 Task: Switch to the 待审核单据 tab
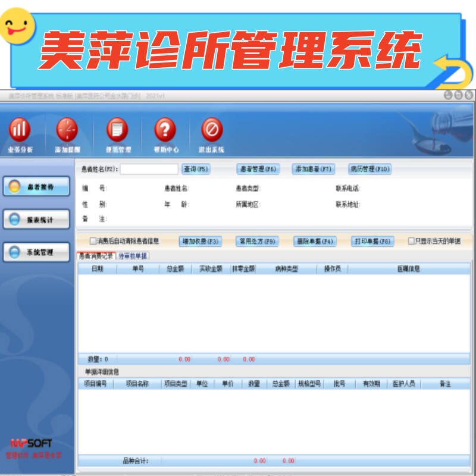pyautogui.click(x=133, y=256)
